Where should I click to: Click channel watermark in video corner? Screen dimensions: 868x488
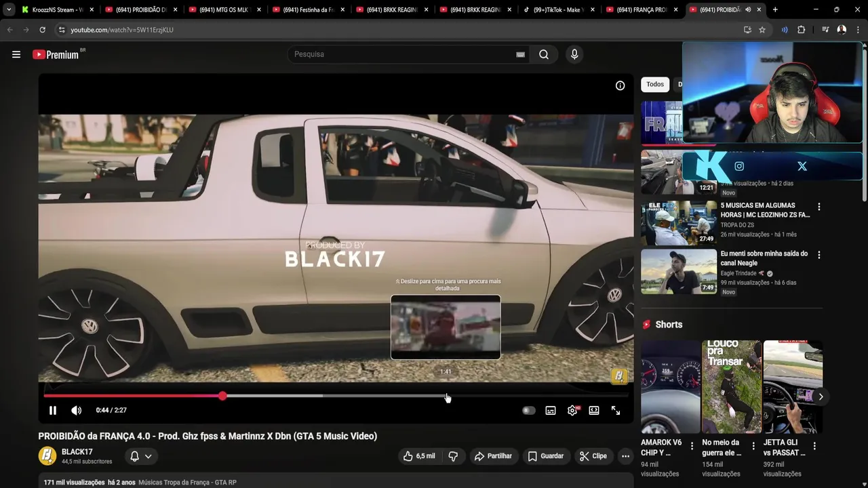(619, 376)
